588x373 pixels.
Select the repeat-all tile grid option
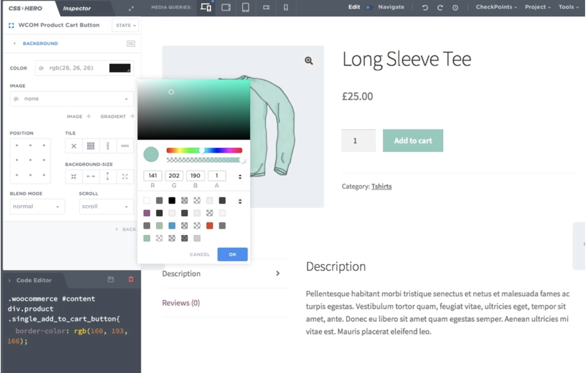[x=91, y=146]
